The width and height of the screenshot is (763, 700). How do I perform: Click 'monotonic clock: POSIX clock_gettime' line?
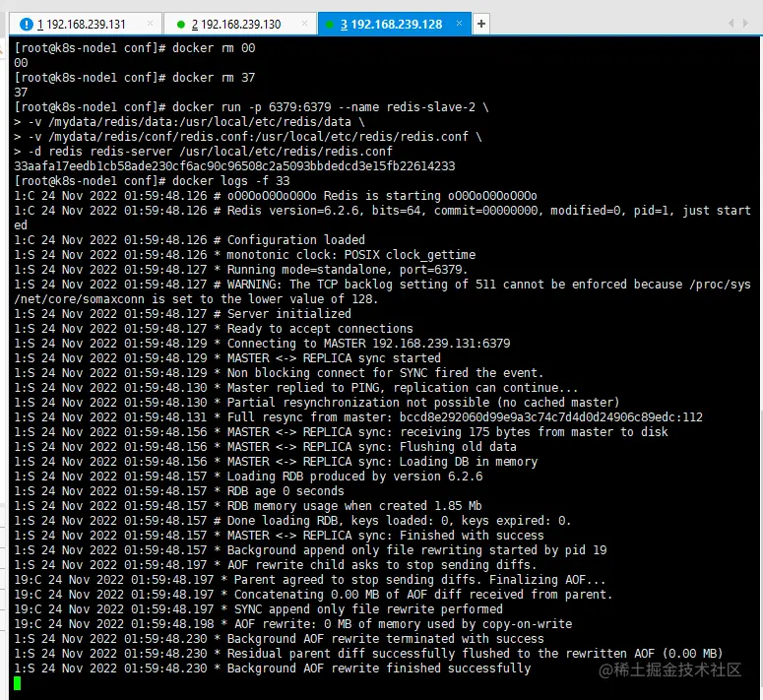(x=245, y=255)
